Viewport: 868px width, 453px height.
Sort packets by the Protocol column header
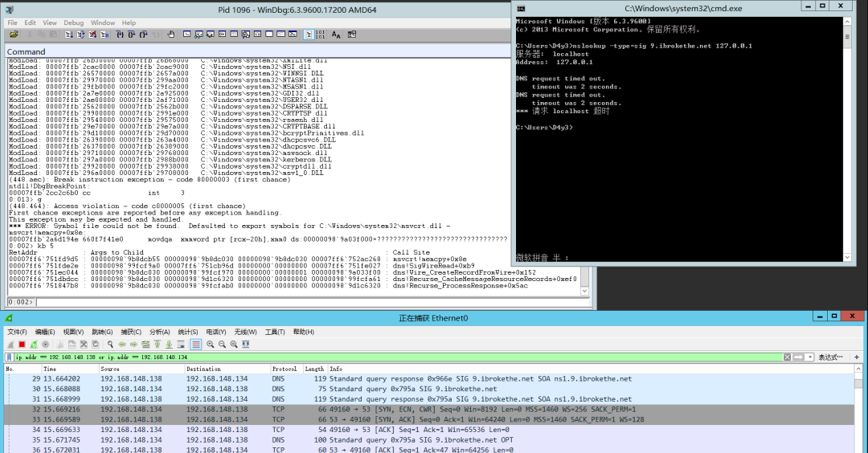283,369
